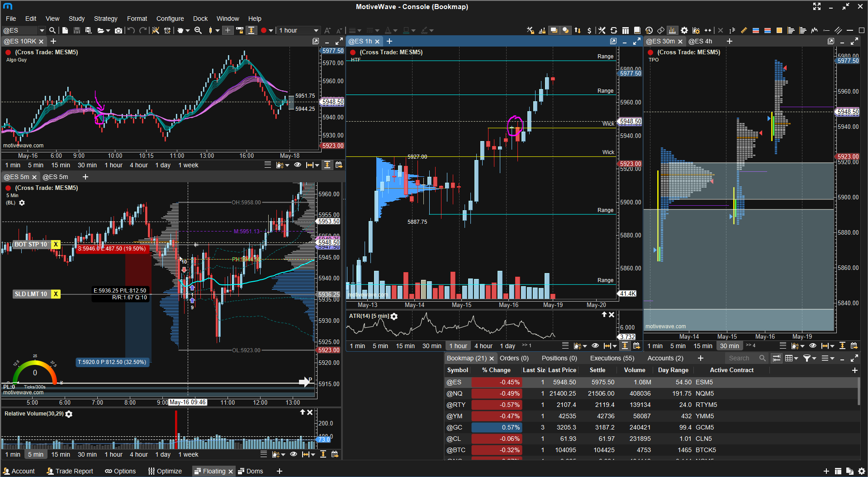Click the orange square color swatch icon
The height and width of the screenshot is (477, 868).
coord(779,30)
